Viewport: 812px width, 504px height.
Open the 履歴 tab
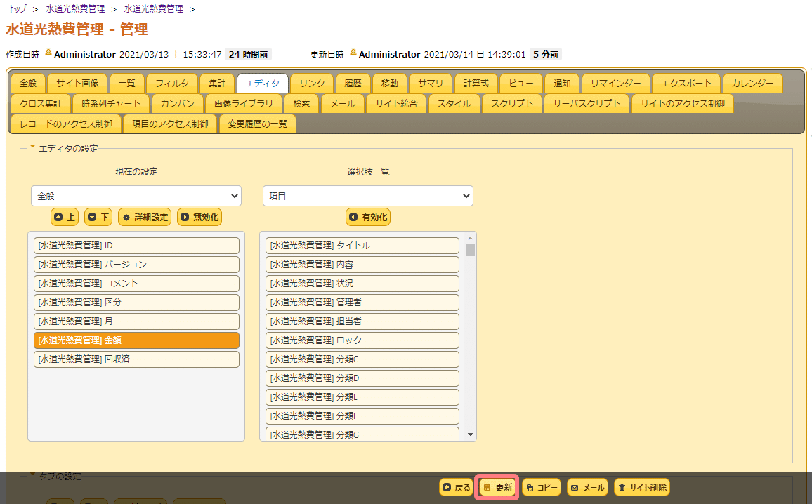click(353, 84)
